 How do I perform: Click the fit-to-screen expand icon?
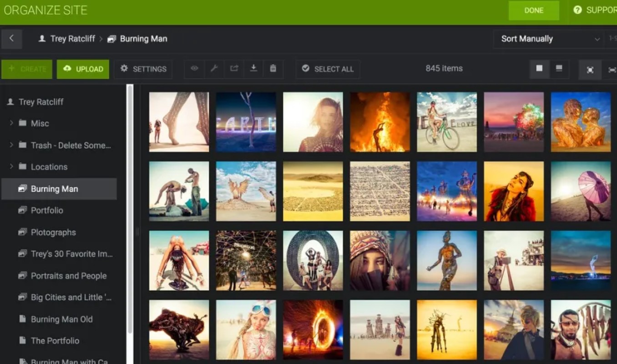(590, 70)
